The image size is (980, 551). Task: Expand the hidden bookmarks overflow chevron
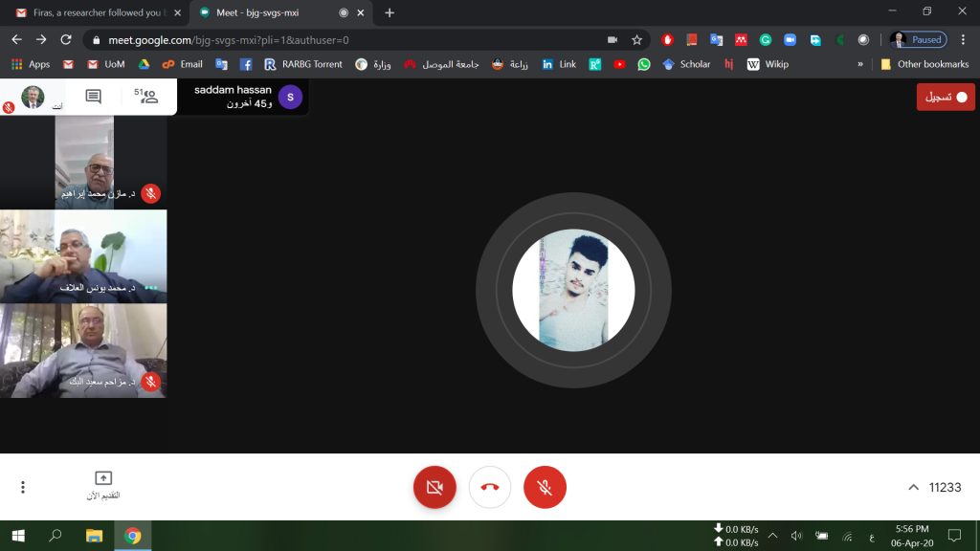859,64
